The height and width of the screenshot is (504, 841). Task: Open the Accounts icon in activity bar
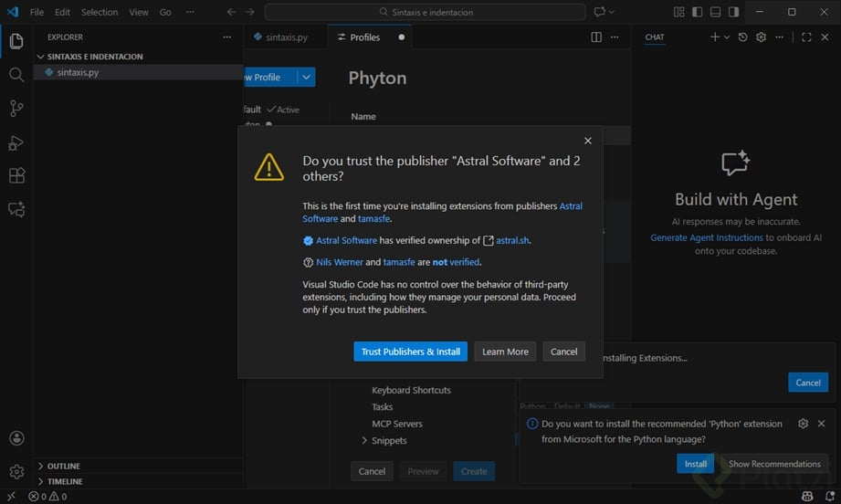[16, 438]
